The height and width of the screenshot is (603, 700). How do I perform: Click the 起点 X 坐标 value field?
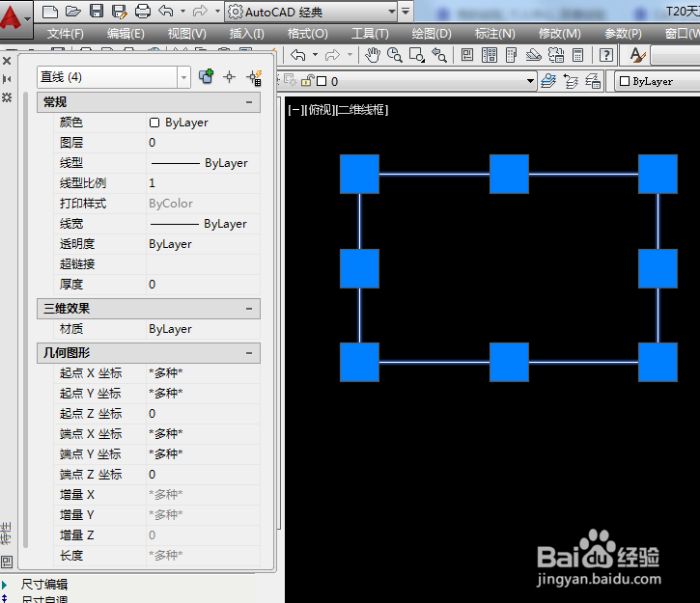click(203, 373)
